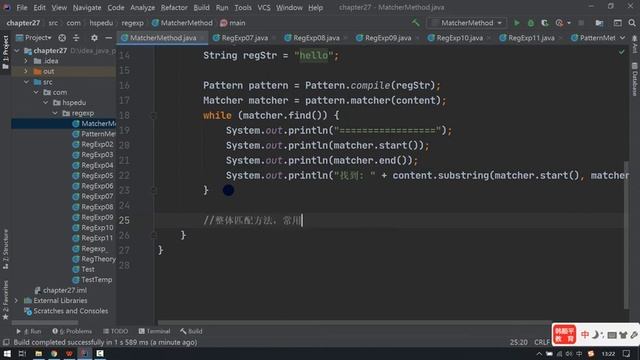Screen dimensions: 640x360
Task: Open the Favorites side tool window
Action: click(5, 300)
